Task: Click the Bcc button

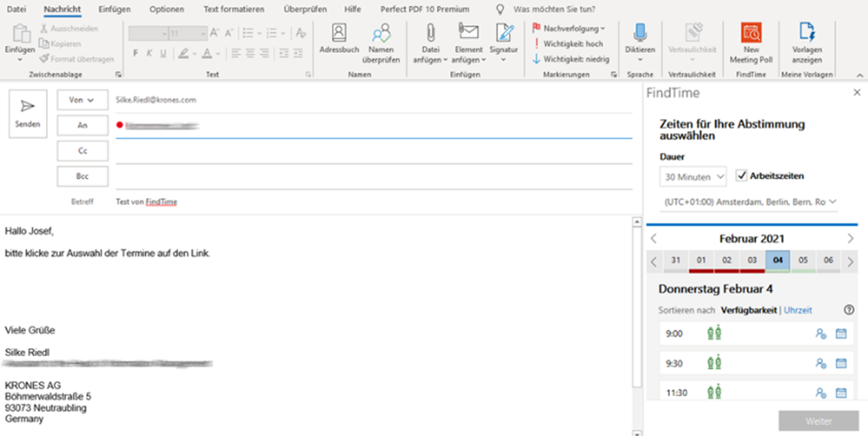Action: (x=83, y=176)
